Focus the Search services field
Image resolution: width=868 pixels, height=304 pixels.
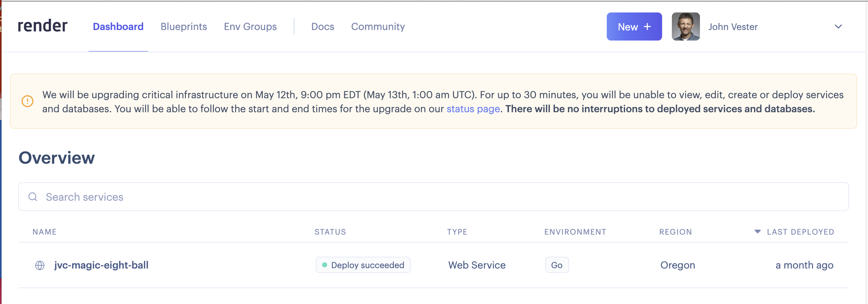coord(433,197)
